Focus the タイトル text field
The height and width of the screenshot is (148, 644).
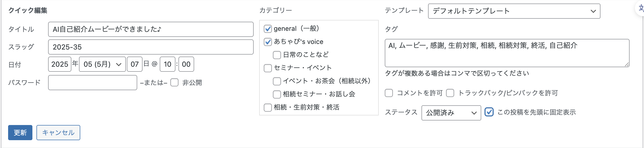(x=151, y=29)
